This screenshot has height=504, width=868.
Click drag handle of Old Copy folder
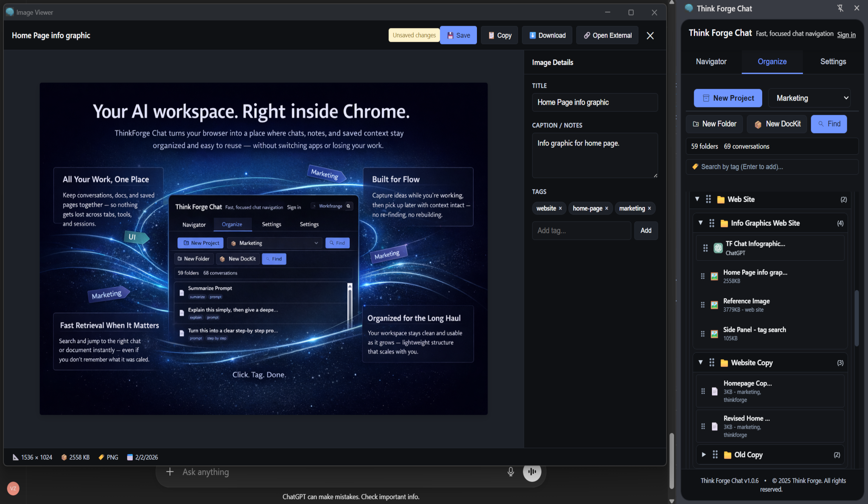click(x=715, y=455)
